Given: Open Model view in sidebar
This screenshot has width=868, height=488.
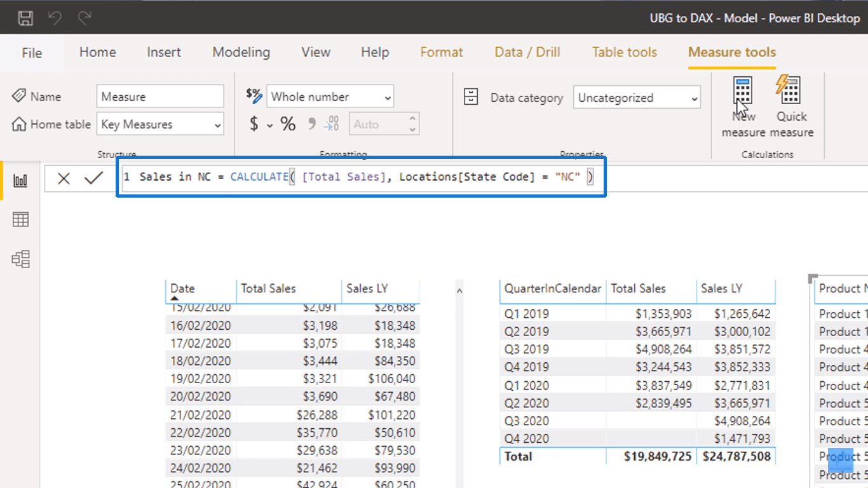Looking at the screenshot, I should (20, 259).
